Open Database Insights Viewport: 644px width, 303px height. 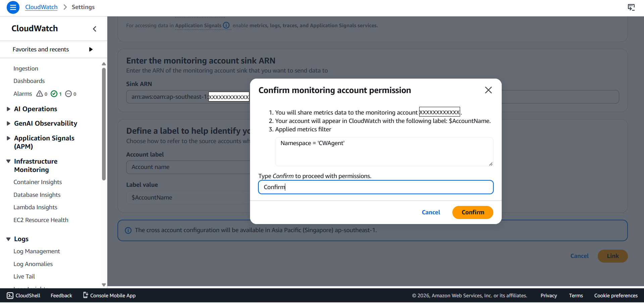point(37,195)
